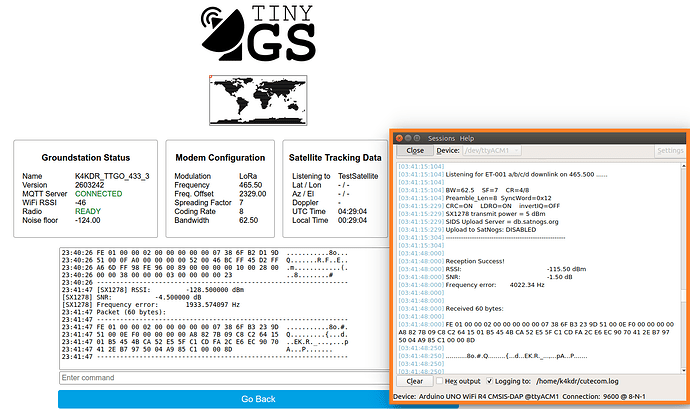
Task: Select the /home/k4kdr/cutecom.log path text
Action: (577, 381)
